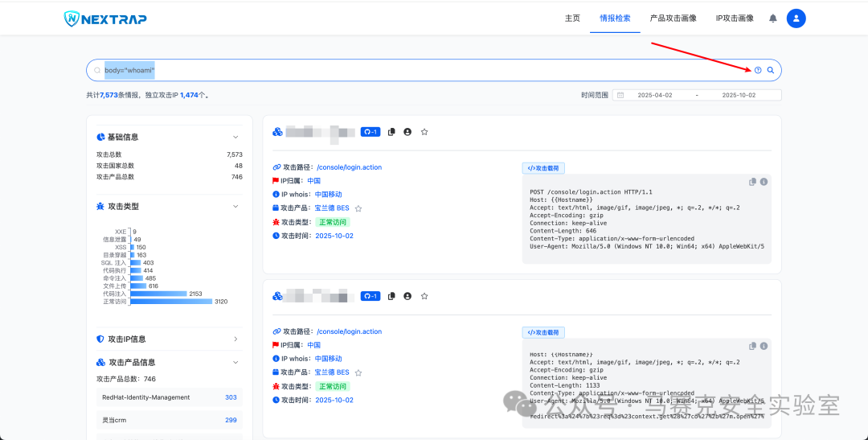Viewport: 868px width, 440px height.
Task: Click 中国移动 whois in top card
Action: pos(329,195)
